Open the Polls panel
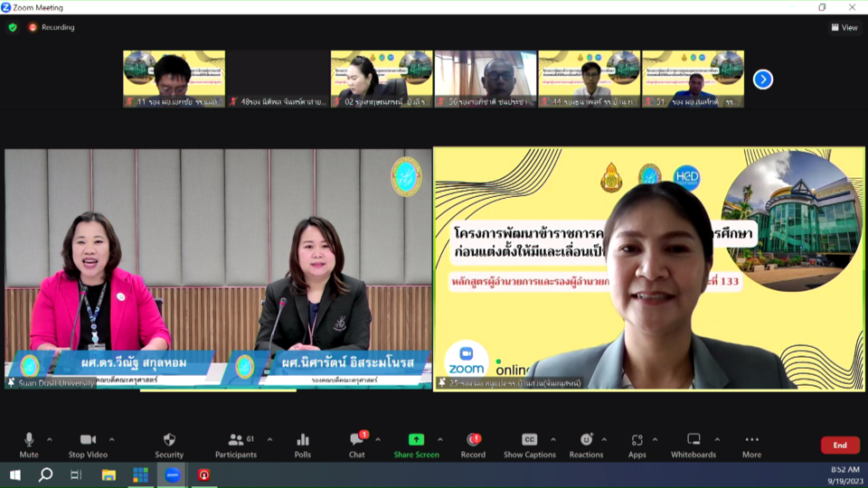The image size is (868, 488). point(303,444)
